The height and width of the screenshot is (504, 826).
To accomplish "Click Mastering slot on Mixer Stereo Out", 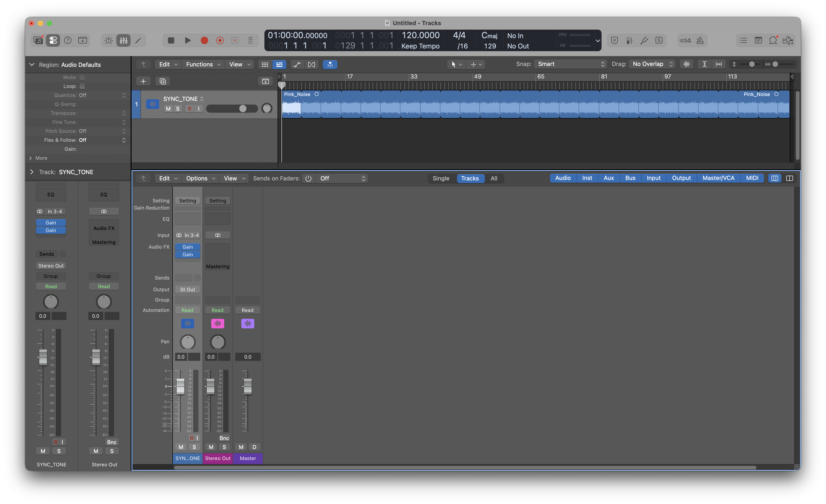I will point(217,266).
